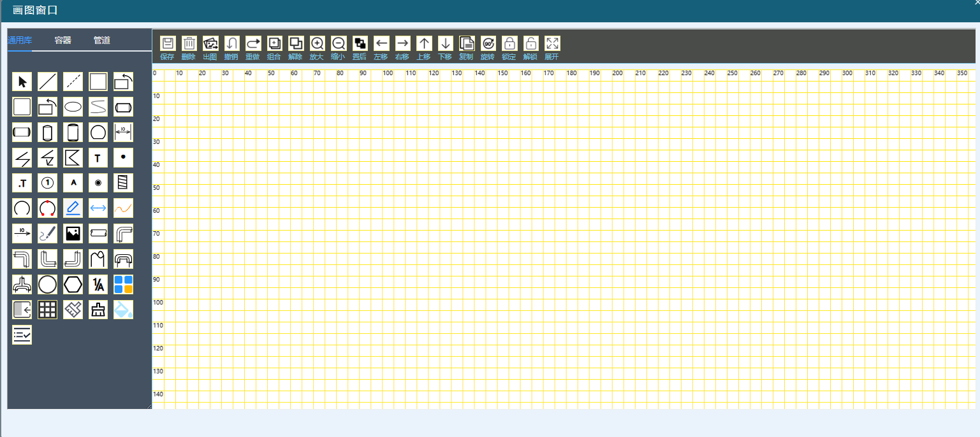This screenshot has width=980, height=437.
Task: Pick the sharp-cornered square shape tool
Action: point(98,82)
